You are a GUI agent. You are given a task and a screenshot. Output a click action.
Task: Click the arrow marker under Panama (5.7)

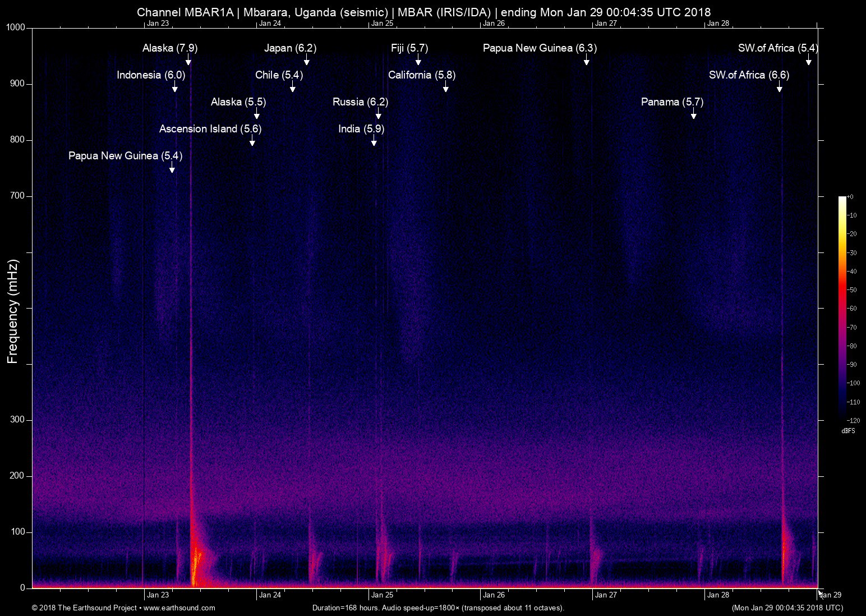coord(694,114)
